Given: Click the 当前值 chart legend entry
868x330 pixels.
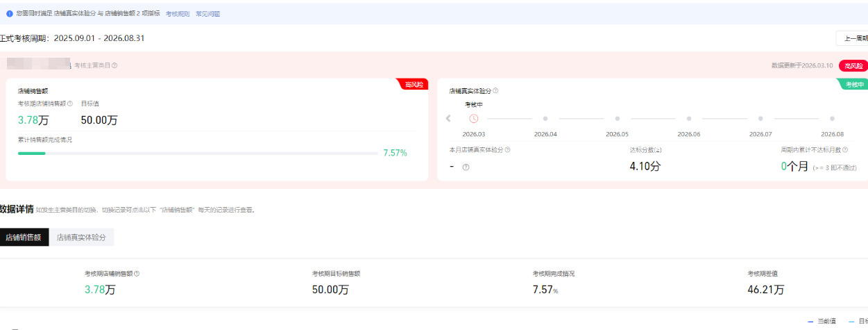Looking at the screenshot, I should click(x=822, y=322).
